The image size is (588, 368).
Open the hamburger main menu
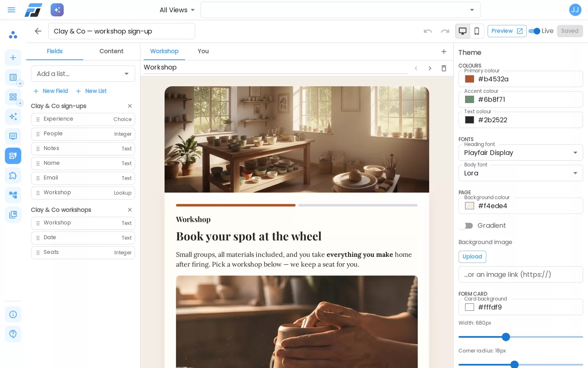point(11,10)
